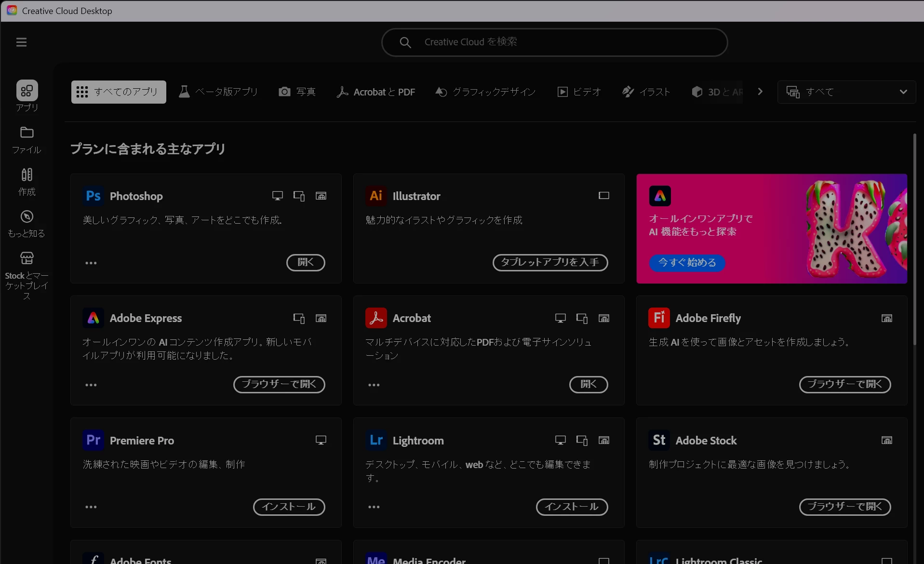Click the プランに含まれる主なアプリ heading
924x564 pixels.
(x=148, y=149)
